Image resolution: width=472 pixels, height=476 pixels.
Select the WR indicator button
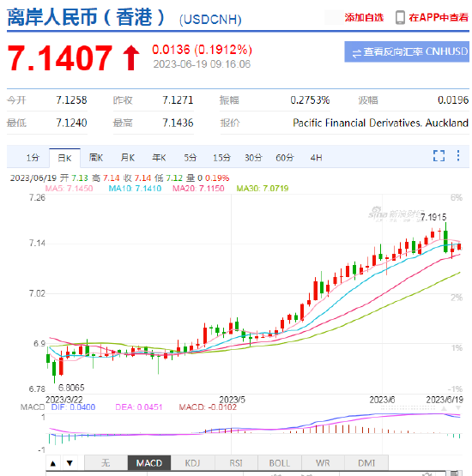coord(323,463)
